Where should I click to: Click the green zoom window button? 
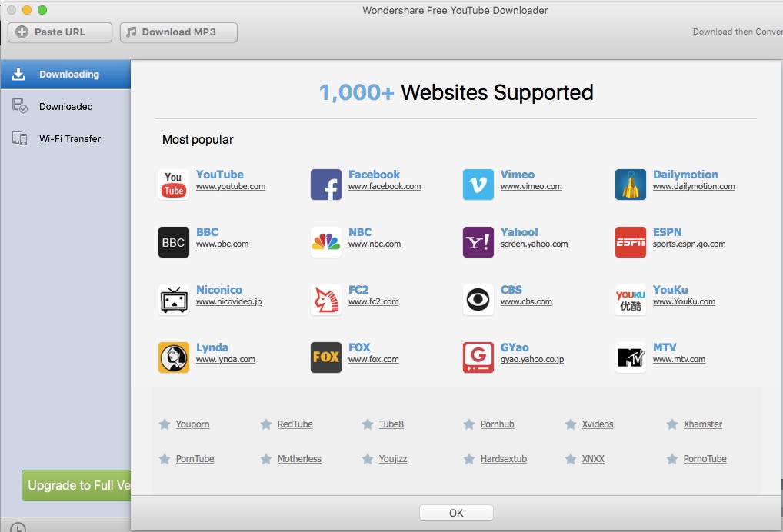42,10
